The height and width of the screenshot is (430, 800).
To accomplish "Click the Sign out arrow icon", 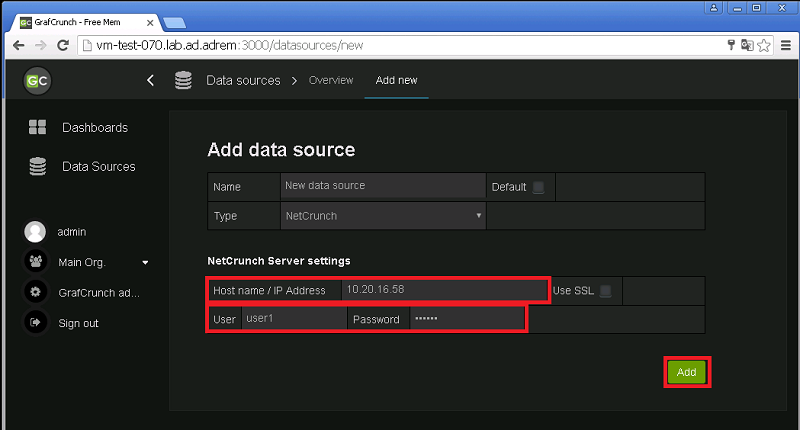I will [35, 322].
